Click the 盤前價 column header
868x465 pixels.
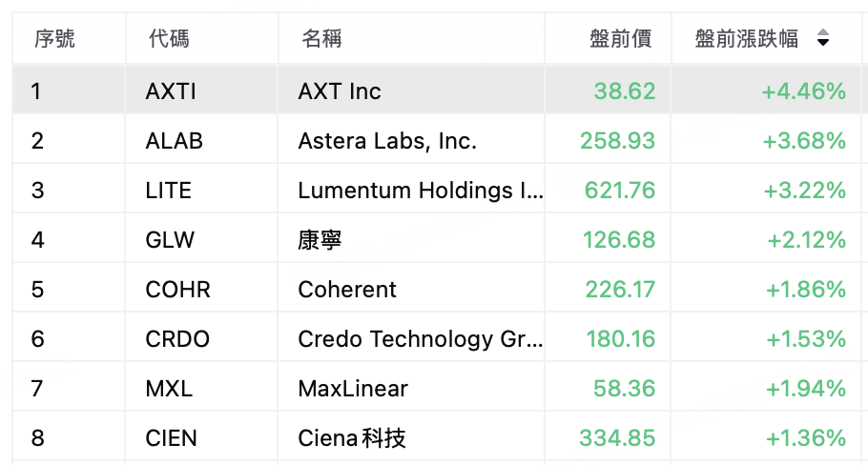(621, 39)
